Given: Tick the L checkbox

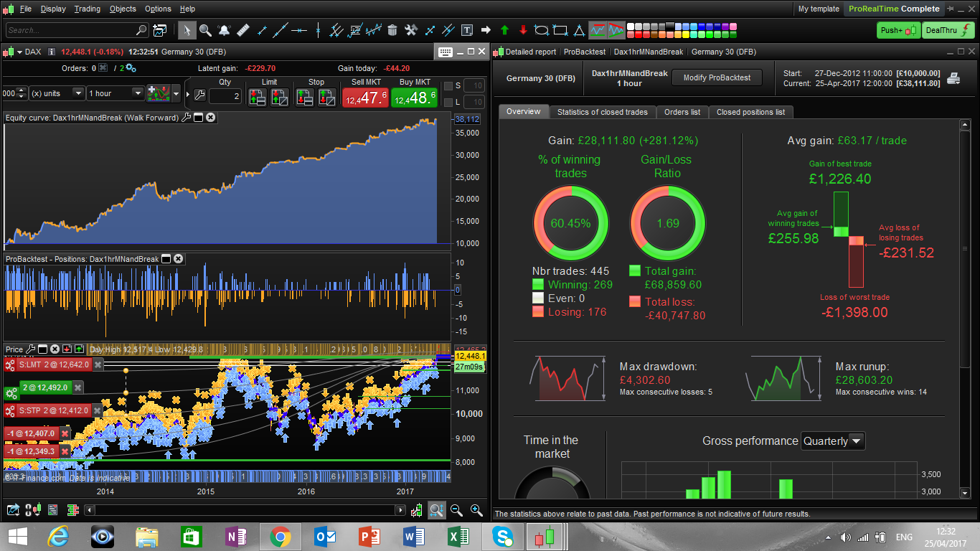Looking at the screenshot, I should coord(448,103).
